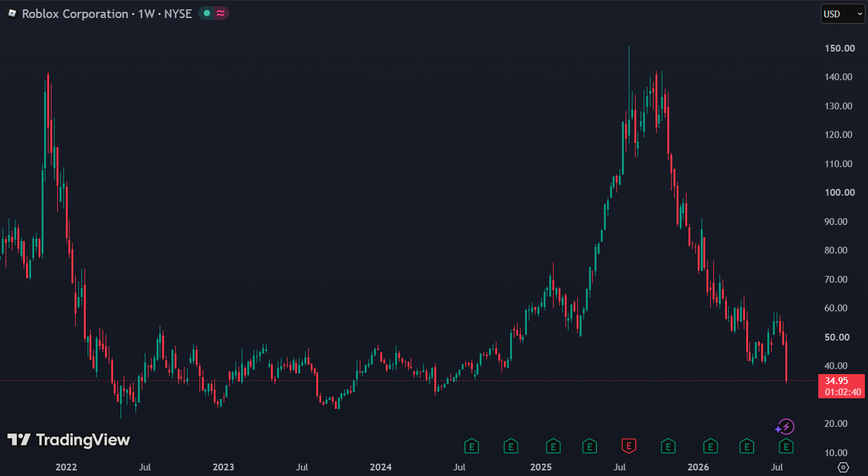Click the Jul label between 2022 and 2023

(x=145, y=467)
